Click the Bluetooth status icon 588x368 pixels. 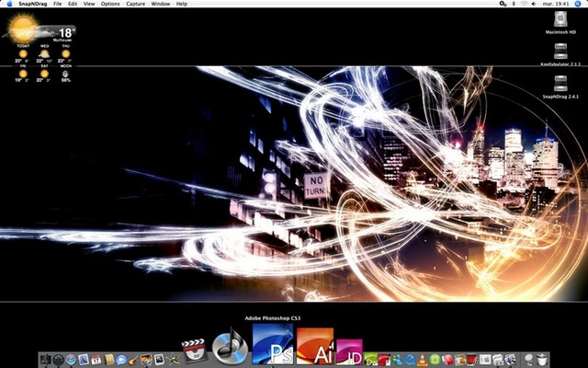point(514,4)
